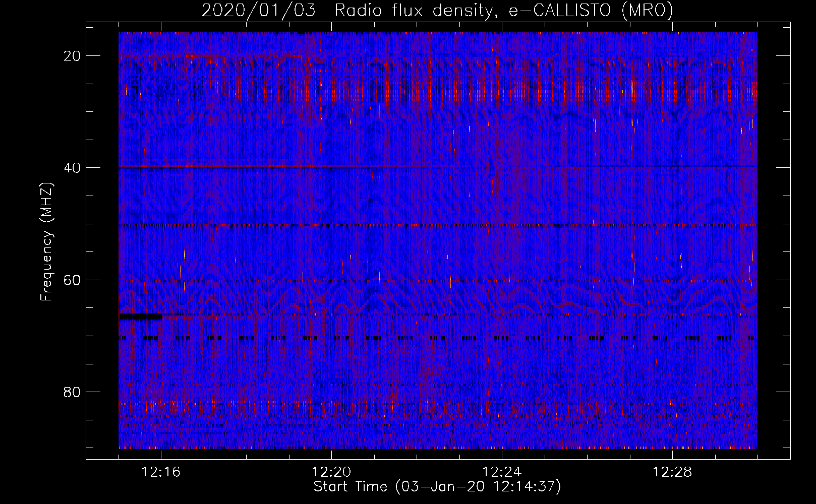Click the '20' frequency tick label
This screenshot has width=816, height=504.
[73, 56]
